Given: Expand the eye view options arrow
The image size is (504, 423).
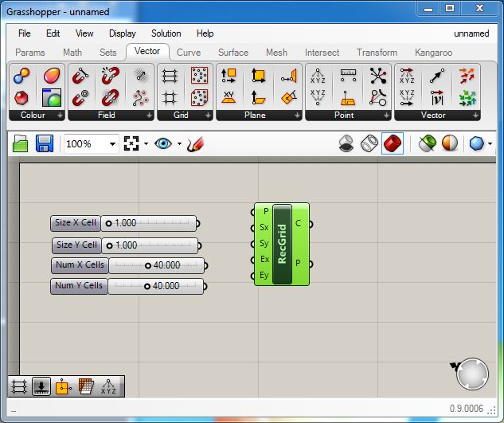Looking at the screenshot, I should tap(179, 143).
